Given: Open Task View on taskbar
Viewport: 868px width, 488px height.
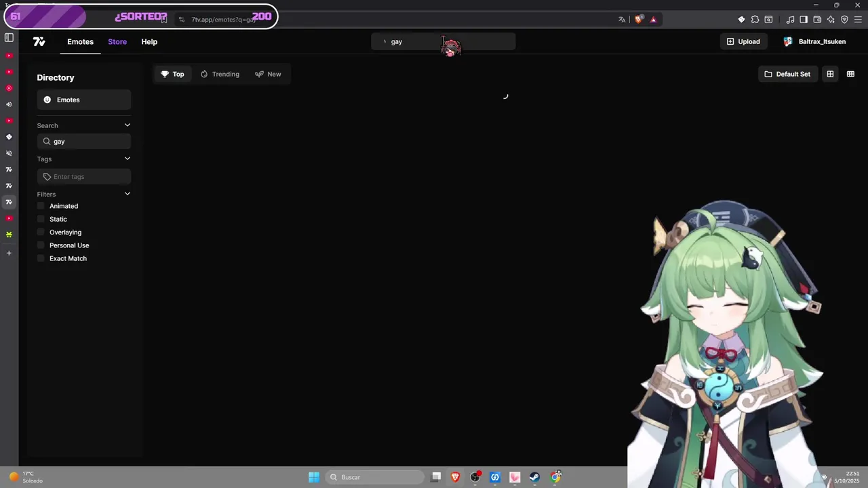Looking at the screenshot, I should coord(436,477).
